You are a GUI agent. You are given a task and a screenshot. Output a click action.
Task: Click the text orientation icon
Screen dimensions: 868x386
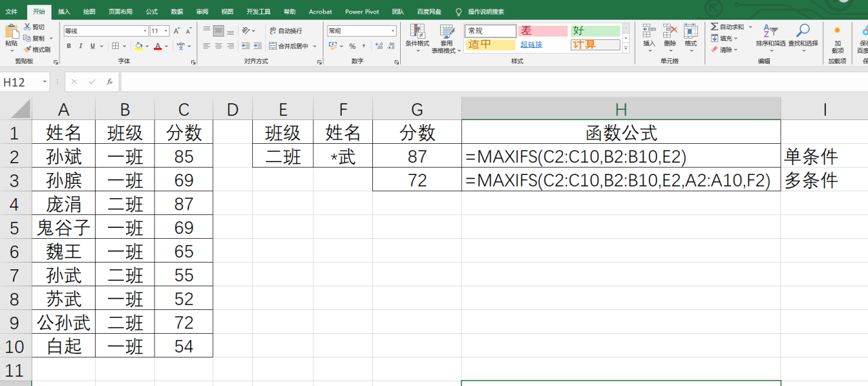click(247, 31)
